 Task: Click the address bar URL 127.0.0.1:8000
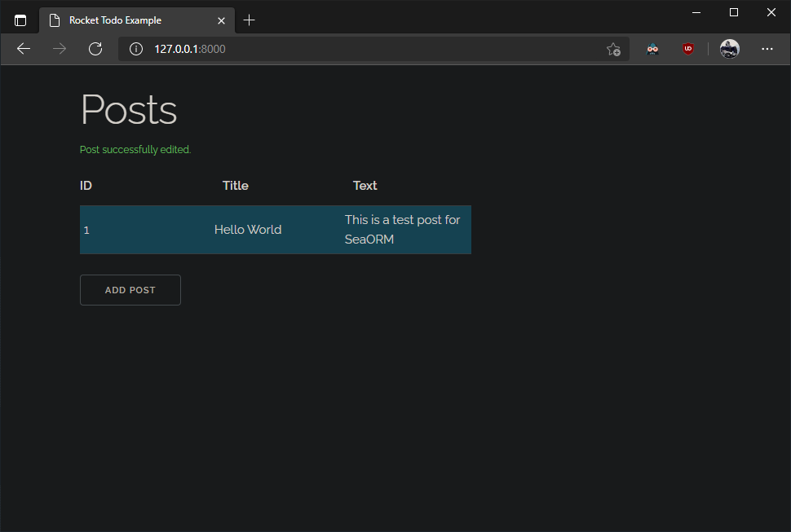190,49
